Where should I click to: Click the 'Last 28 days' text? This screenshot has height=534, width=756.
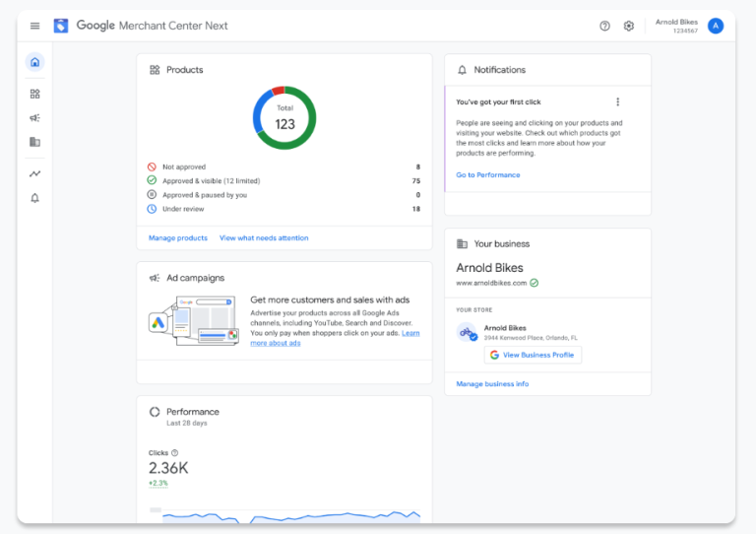187,423
